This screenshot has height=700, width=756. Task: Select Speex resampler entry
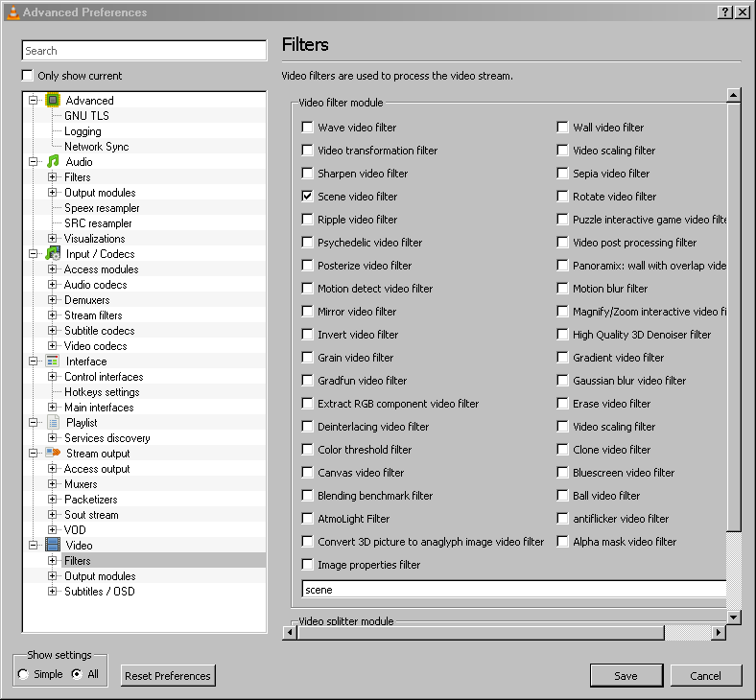(102, 208)
